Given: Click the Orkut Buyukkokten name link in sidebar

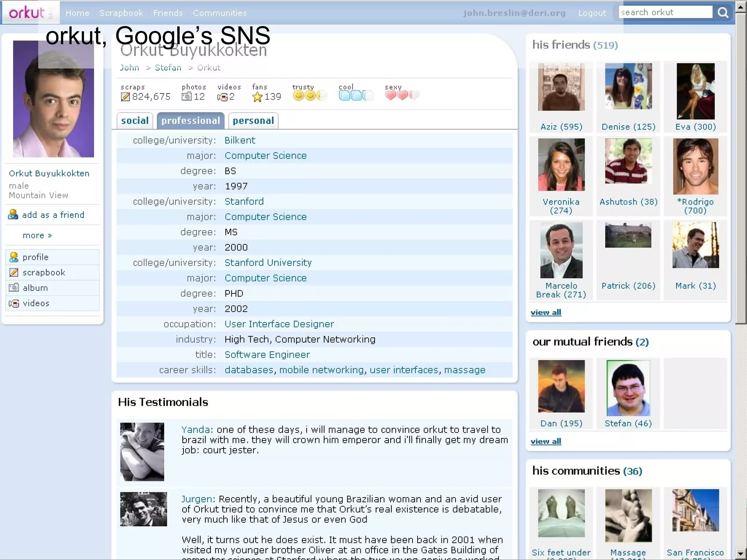Looking at the screenshot, I should [49, 174].
